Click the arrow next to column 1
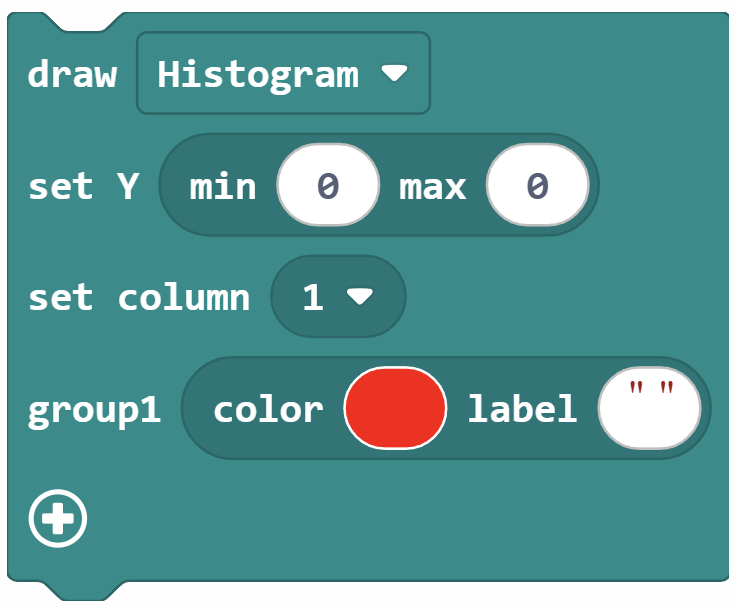The width and height of the screenshot is (738, 606). [x=360, y=296]
